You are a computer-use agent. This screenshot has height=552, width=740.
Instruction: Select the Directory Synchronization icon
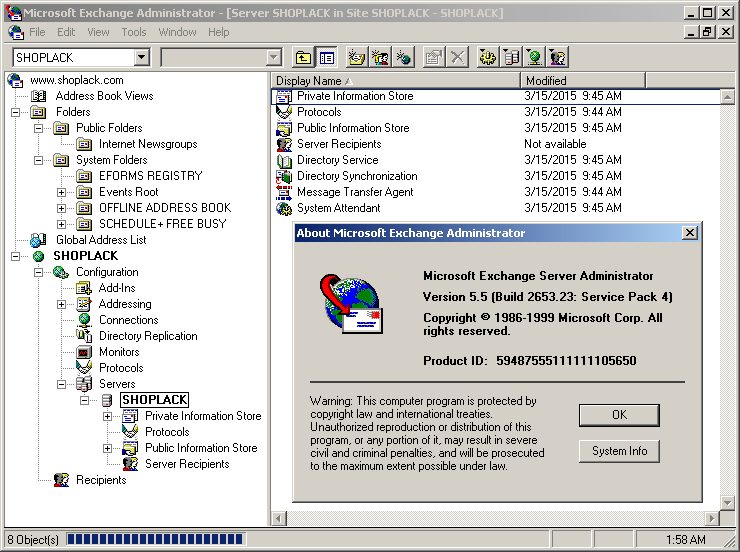(x=284, y=176)
